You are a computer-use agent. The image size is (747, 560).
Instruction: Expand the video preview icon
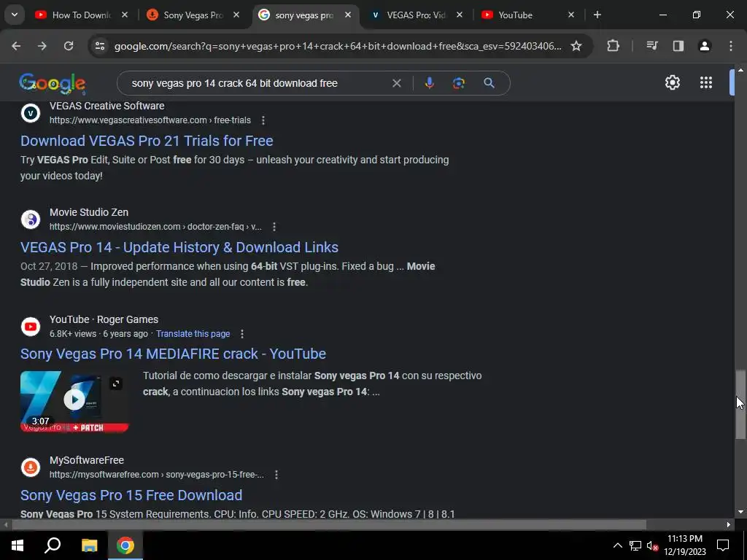(x=116, y=384)
